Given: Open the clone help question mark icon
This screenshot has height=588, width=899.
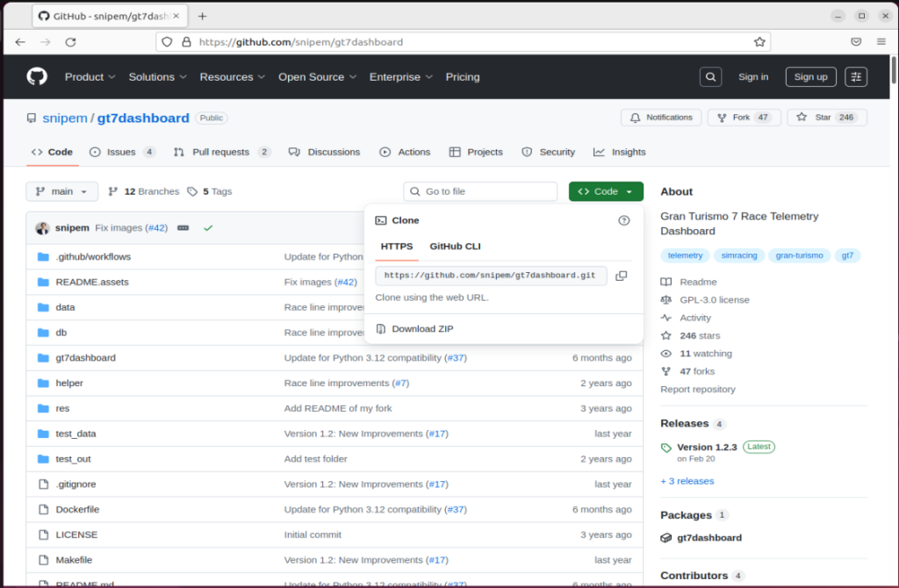Looking at the screenshot, I should click(624, 220).
